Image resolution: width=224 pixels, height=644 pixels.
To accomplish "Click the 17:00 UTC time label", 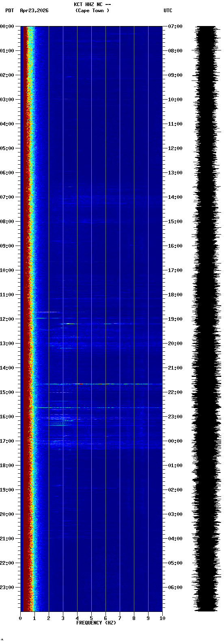I will click(x=175, y=270).
